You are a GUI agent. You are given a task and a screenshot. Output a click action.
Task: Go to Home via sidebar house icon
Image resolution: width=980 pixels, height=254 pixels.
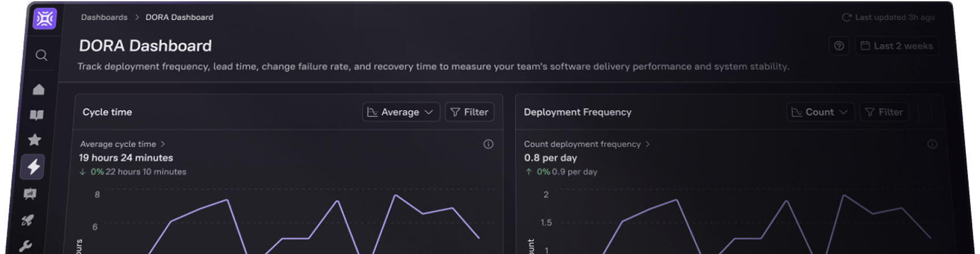pyautogui.click(x=39, y=89)
